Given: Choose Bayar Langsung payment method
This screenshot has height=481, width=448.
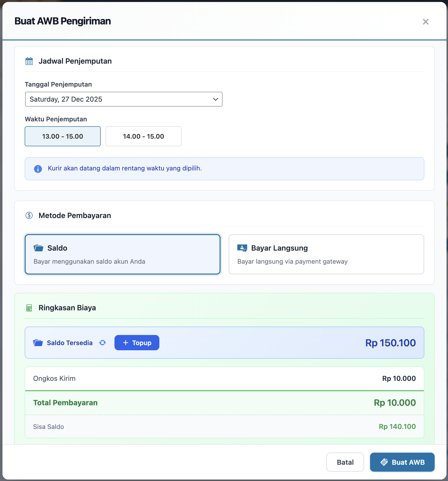Looking at the screenshot, I should click(326, 254).
